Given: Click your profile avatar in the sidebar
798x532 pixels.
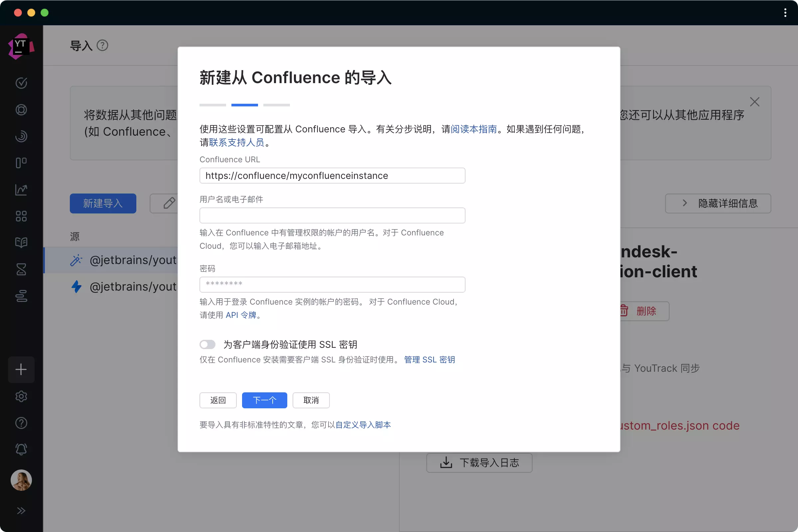Looking at the screenshot, I should (21, 480).
